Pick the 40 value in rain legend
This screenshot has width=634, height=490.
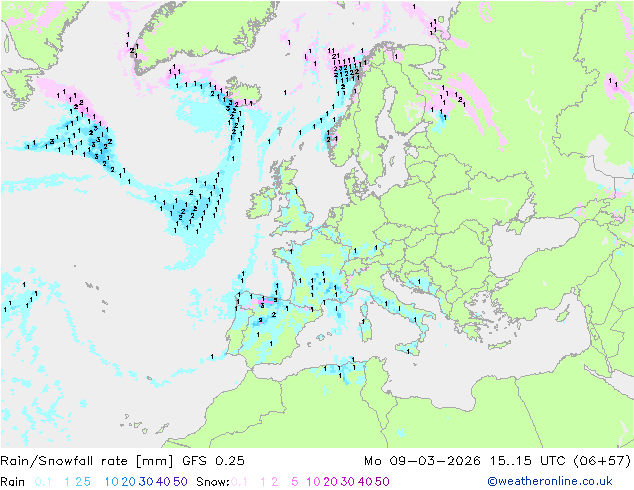pyautogui.click(x=163, y=482)
